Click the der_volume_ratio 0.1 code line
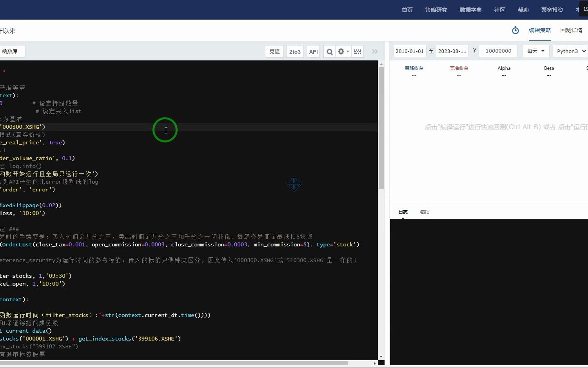This screenshot has width=588, height=368. [x=37, y=158]
